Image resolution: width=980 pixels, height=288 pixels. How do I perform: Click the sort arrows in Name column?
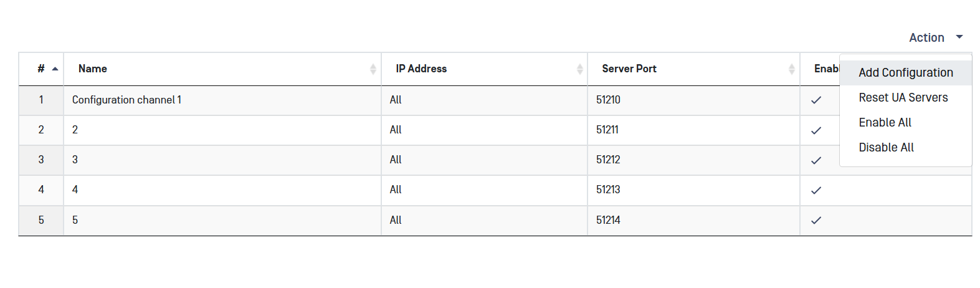[x=373, y=69]
